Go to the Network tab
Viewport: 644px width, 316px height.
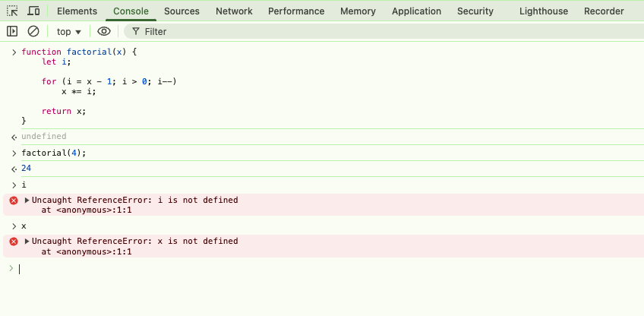[234, 11]
